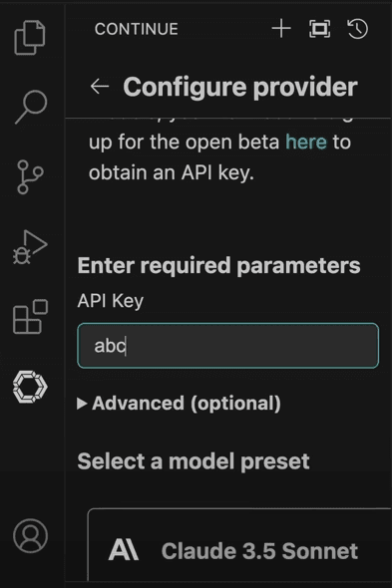392x588 pixels.
Task: Open the Accounts profile icon
Action: [x=30, y=535]
